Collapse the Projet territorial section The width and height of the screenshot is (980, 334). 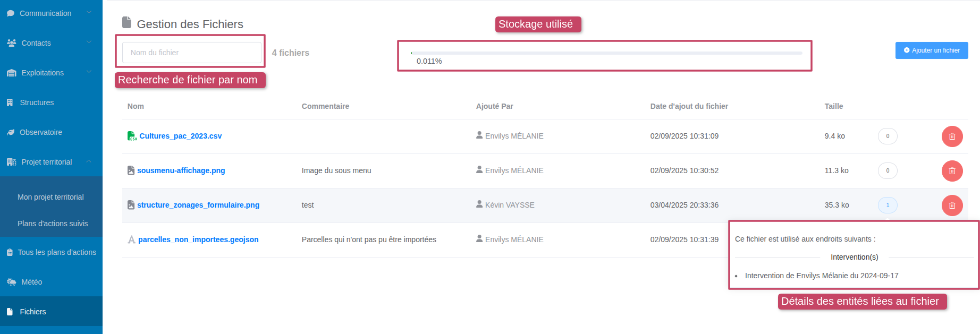(x=89, y=161)
